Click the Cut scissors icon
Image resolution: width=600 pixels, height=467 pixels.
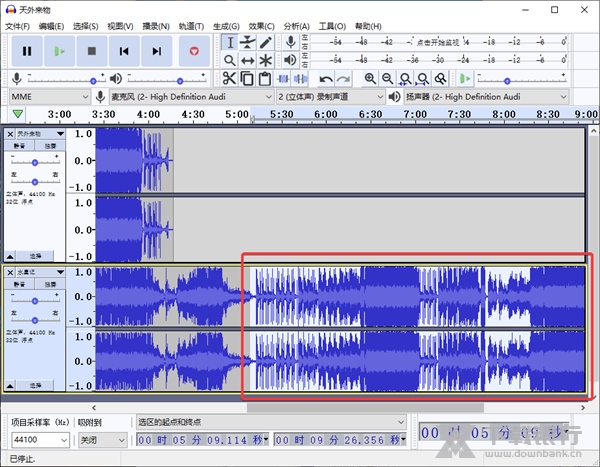(x=229, y=78)
